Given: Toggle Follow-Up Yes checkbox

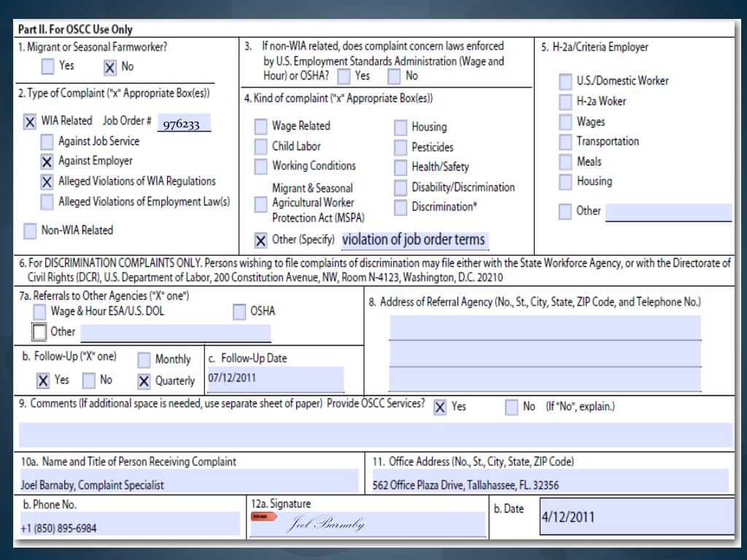Looking at the screenshot, I should pos(43,381).
